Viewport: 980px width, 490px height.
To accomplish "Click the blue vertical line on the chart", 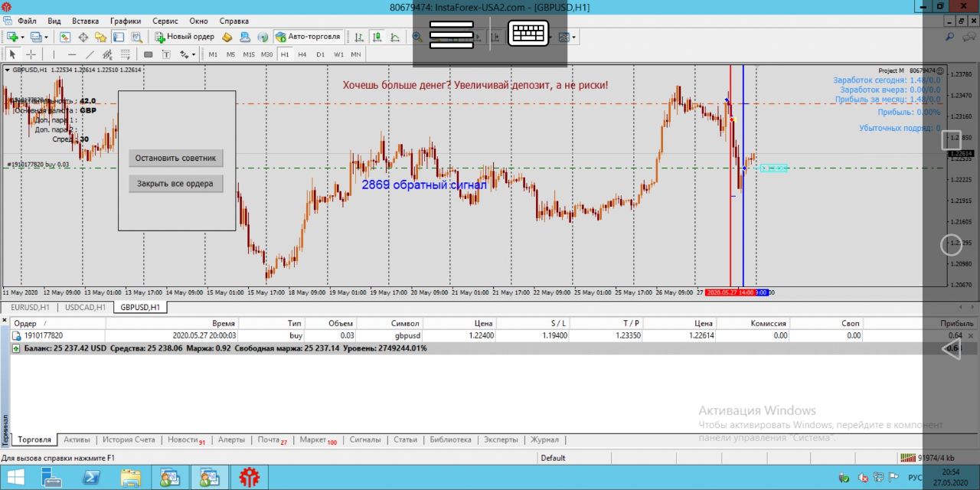I will coord(743,230).
